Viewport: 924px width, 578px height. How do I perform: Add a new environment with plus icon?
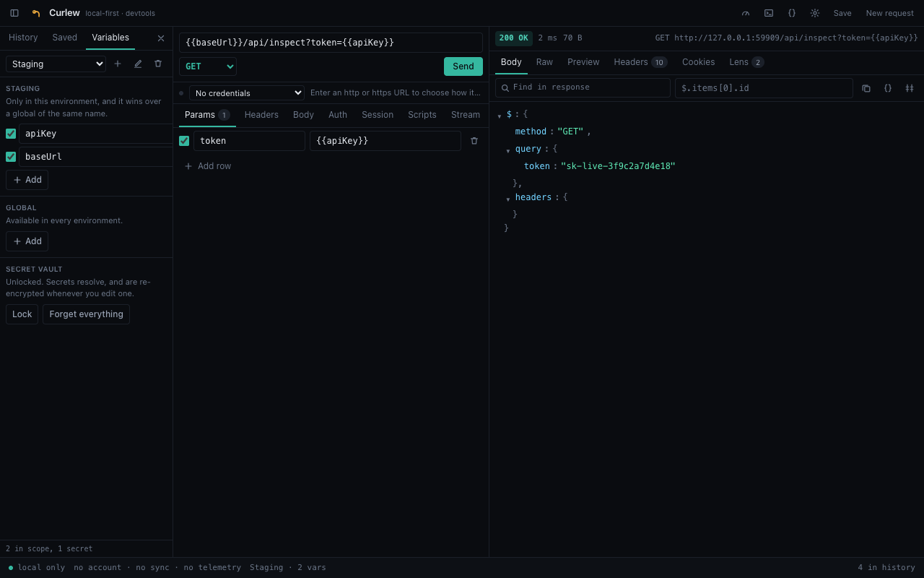tap(118, 64)
